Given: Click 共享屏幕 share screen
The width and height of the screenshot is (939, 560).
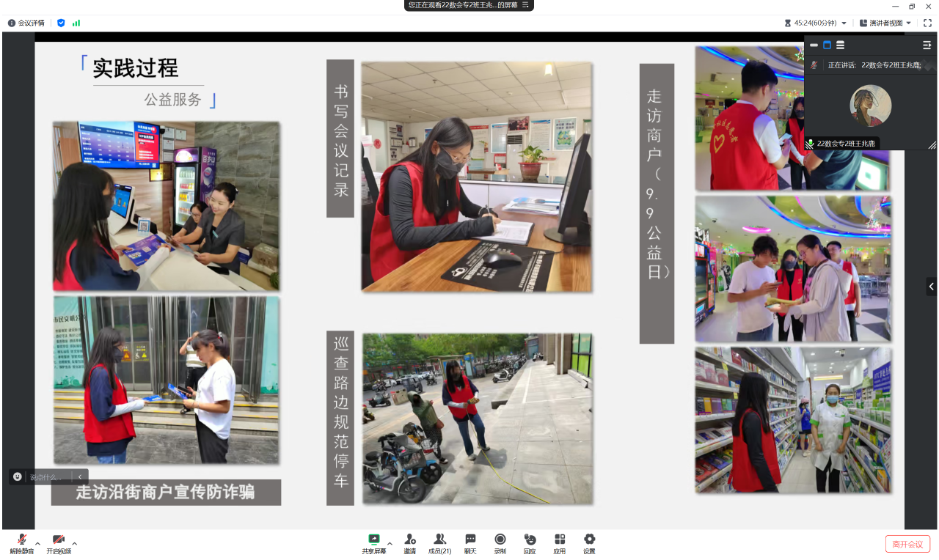Looking at the screenshot, I should (373, 543).
